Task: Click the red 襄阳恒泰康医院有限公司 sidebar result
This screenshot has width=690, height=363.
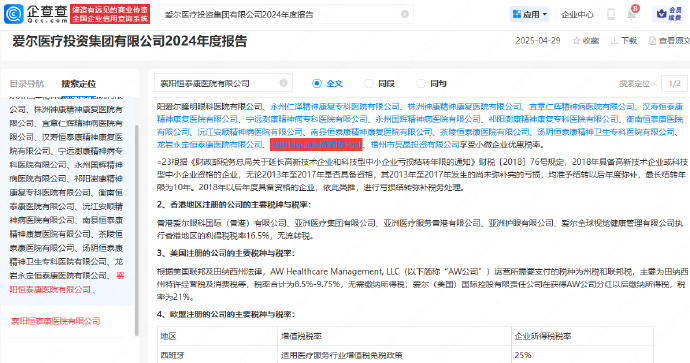Action: (55, 321)
